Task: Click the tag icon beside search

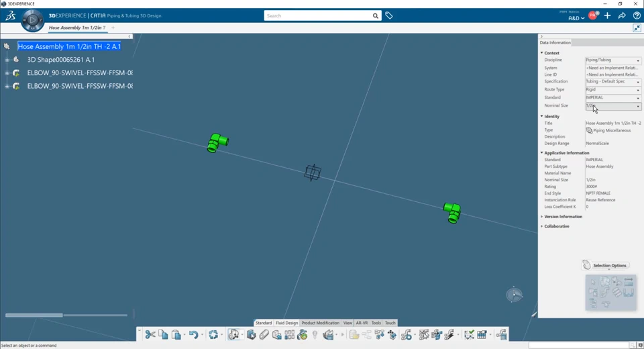Action: pos(389,15)
